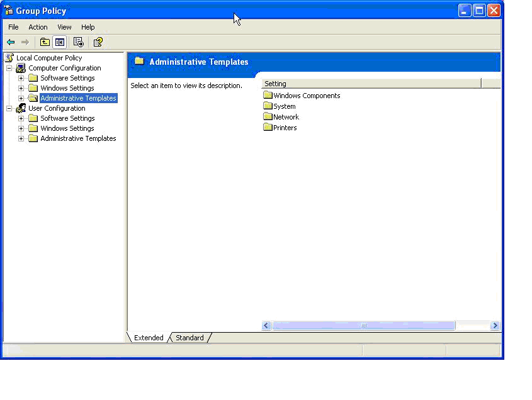The image size is (532, 400).
Task: Select User Configuration label in tree
Action: [x=57, y=108]
